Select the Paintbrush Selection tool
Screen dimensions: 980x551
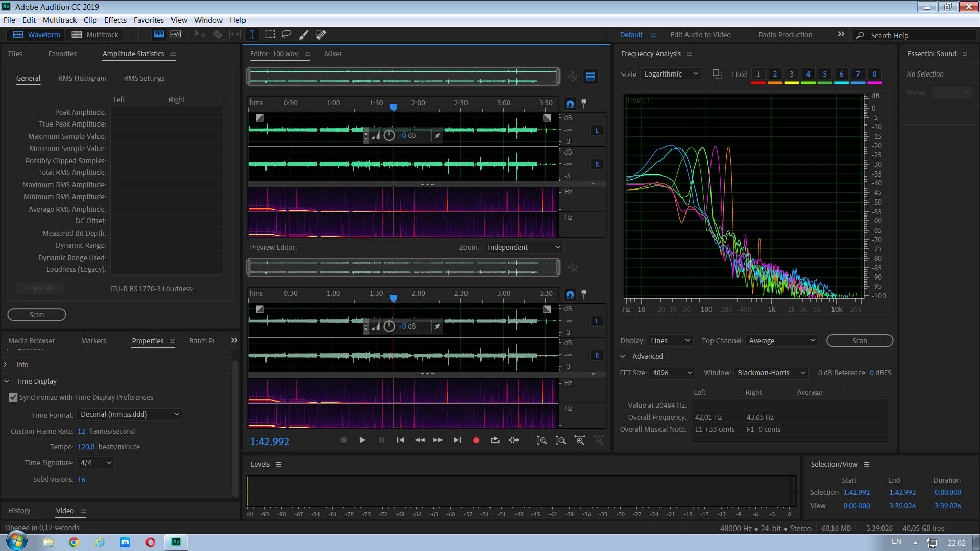coord(304,34)
